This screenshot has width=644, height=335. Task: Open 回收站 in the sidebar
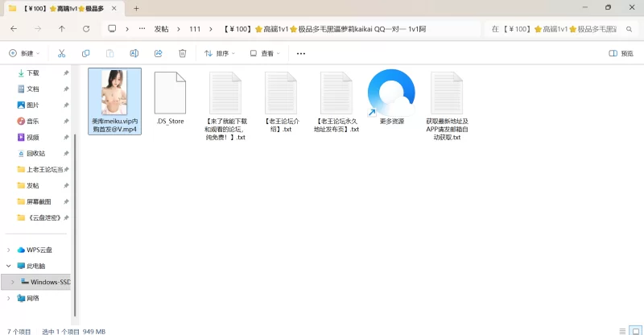click(x=35, y=153)
